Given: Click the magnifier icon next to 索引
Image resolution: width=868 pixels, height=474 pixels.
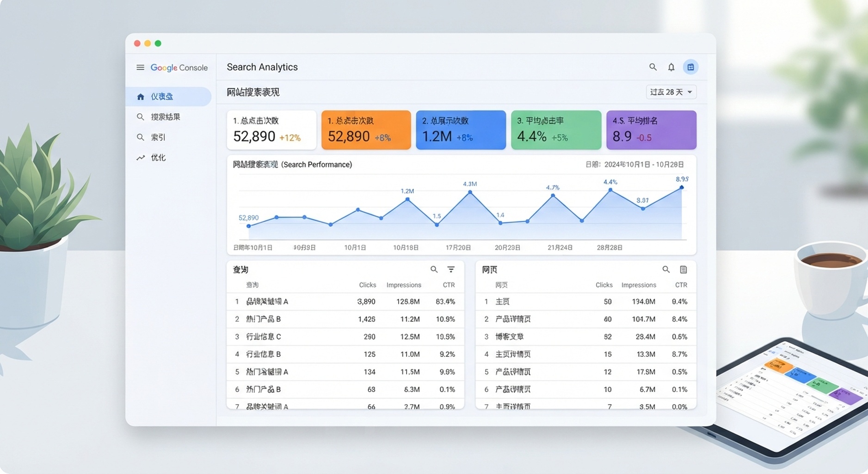Looking at the screenshot, I should 141,137.
